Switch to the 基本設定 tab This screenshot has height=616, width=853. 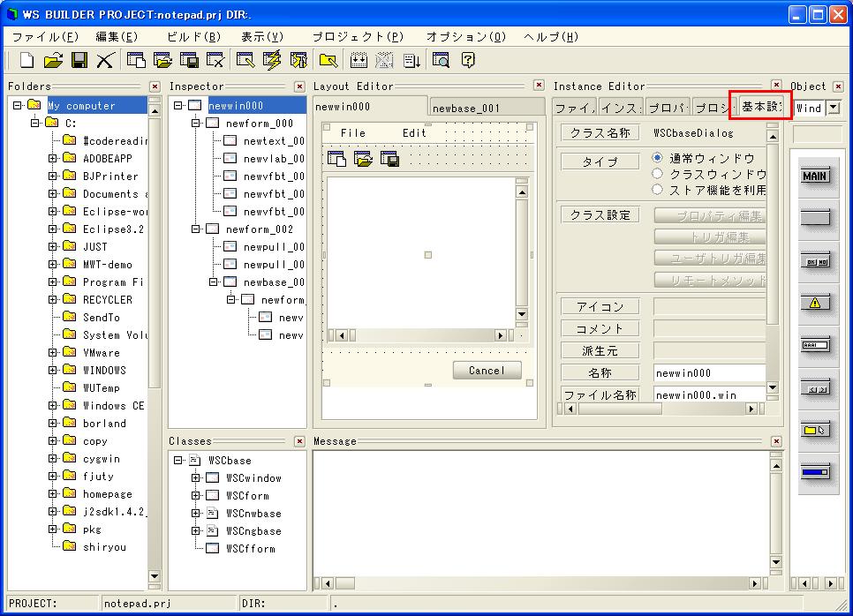coord(761,107)
